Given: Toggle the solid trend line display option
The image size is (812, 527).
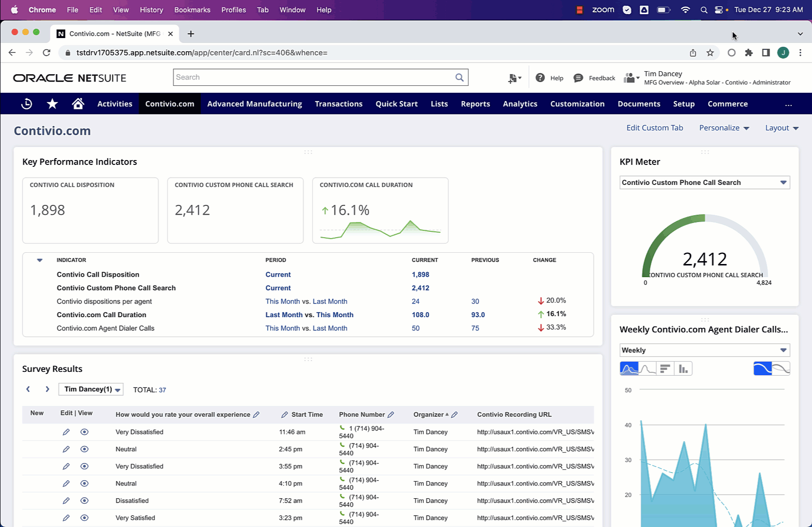Looking at the screenshot, I should 763,369.
